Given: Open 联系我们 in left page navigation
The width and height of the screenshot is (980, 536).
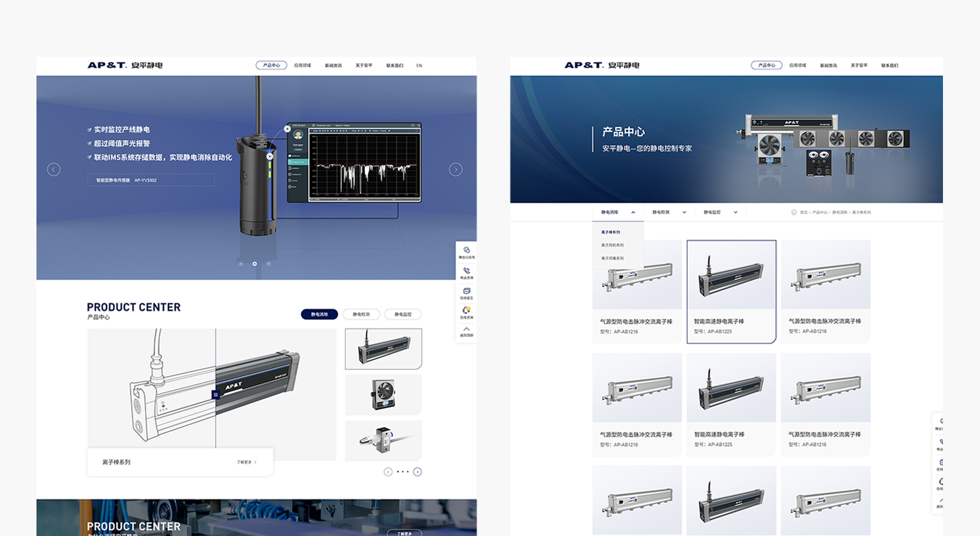Looking at the screenshot, I should pos(395,66).
